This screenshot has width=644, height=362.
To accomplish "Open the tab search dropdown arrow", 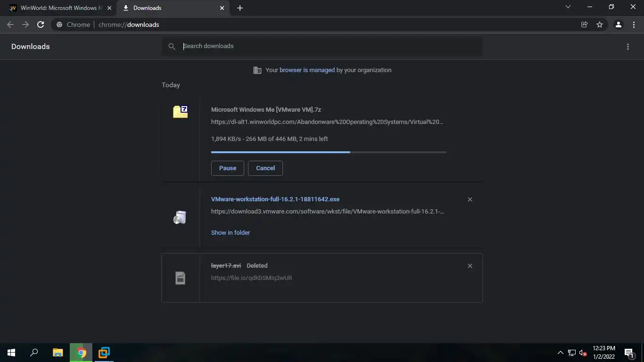I will pyautogui.click(x=568, y=7).
